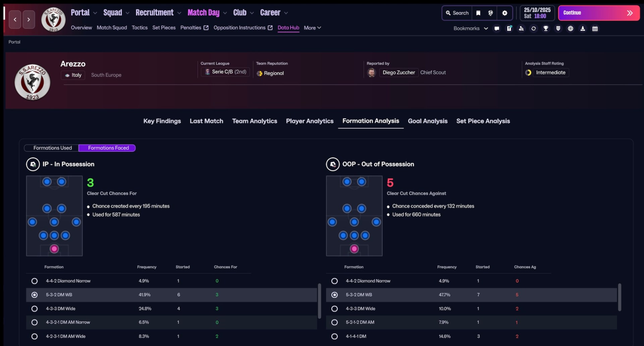This screenshot has width=644, height=346.
Task: Select 4-3-3 DM Wide in possession radio
Action: click(35, 308)
